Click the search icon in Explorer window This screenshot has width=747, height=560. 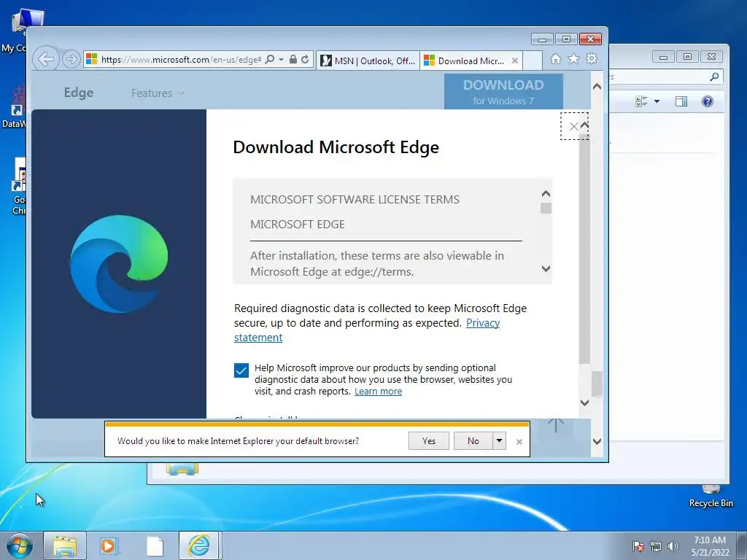coord(714,77)
